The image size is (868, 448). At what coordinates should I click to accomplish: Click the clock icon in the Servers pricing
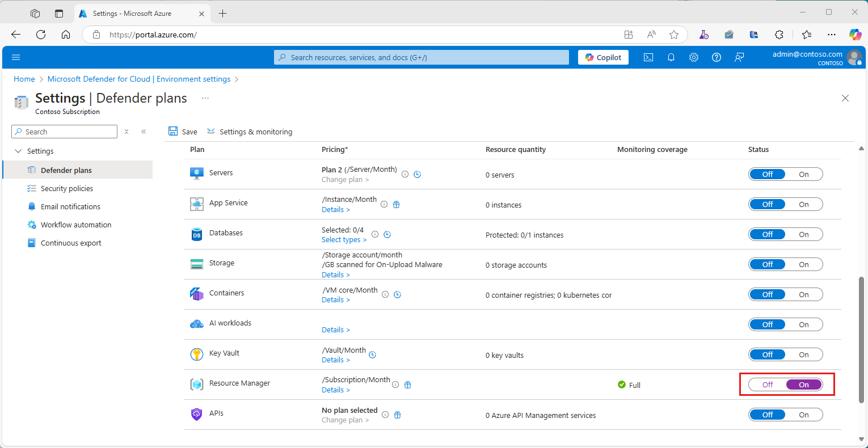417,175
